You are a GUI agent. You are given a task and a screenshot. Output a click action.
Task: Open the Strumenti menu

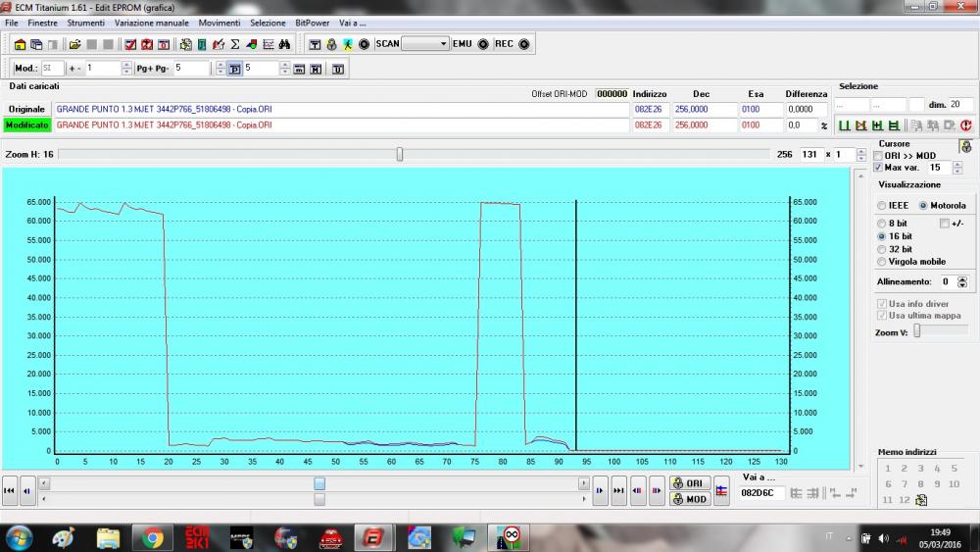(x=85, y=24)
